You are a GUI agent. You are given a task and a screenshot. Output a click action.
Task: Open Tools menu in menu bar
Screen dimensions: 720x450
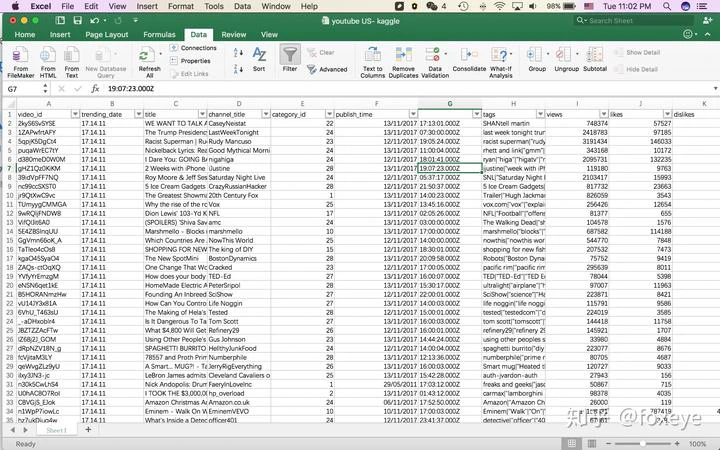(x=214, y=6)
